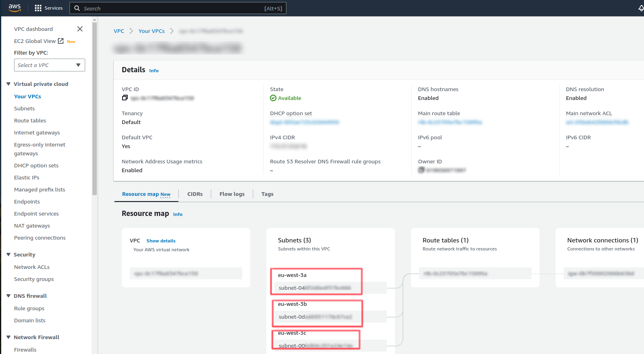The height and width of the screenshot is (354, 644).
Task: Select the eu-west-3a subnet-04 entry
Action: coord(330,288)
